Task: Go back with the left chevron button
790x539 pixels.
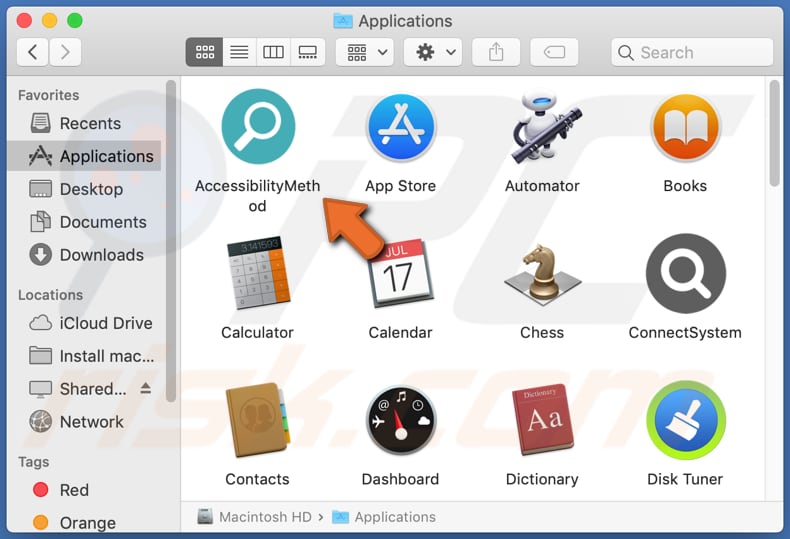Action: (33, 52)
